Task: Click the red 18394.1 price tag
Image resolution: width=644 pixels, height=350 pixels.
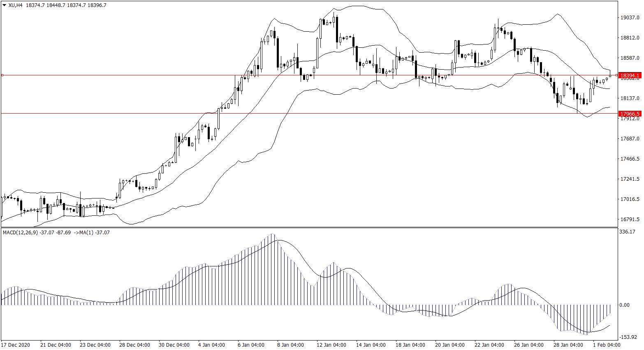Action: click(x=630, y=76)
